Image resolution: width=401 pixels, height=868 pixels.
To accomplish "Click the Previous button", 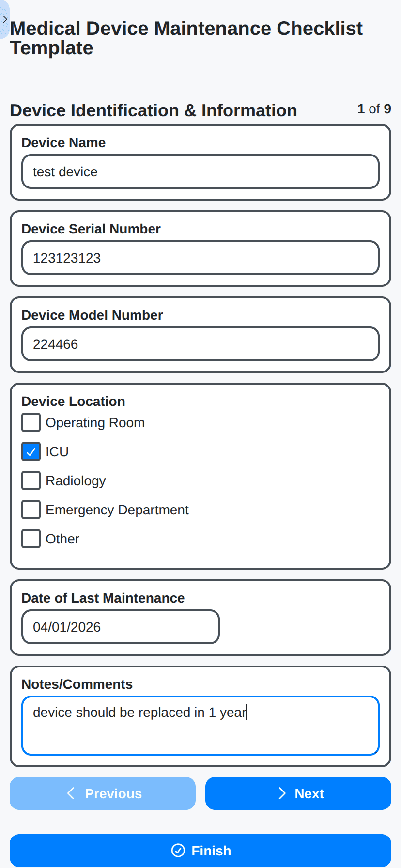I will [x=102, y=793].
